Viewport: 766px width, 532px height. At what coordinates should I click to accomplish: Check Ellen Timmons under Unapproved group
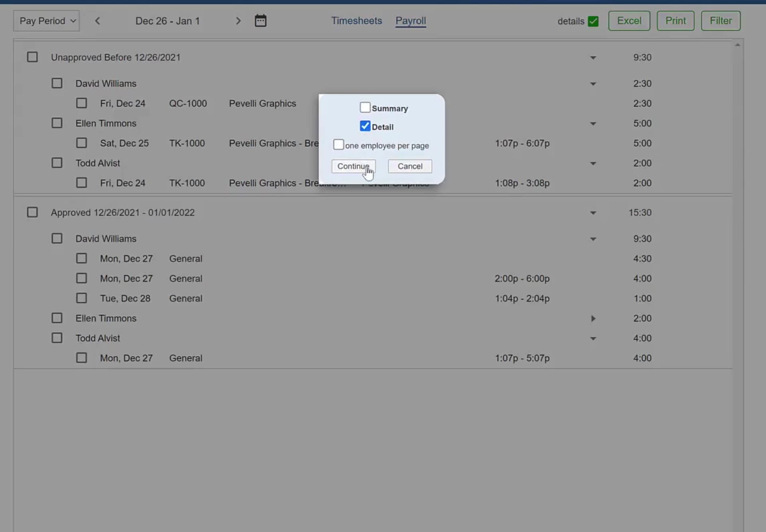point(57,123)
